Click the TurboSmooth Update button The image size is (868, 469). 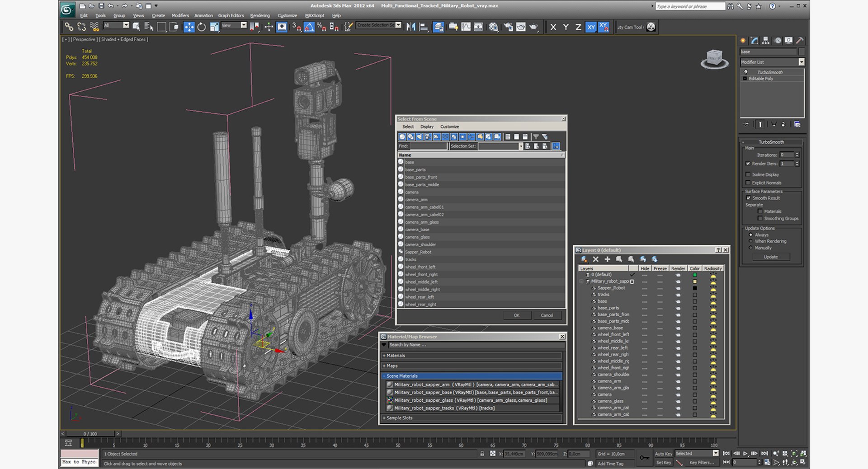click(x=771, y=257)
